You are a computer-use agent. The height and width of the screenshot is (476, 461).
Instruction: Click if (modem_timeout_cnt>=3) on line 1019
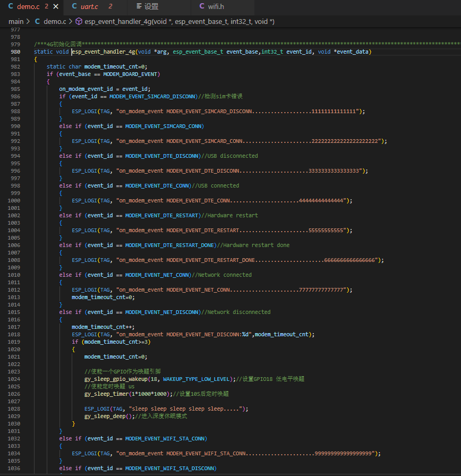click(111, 342)
